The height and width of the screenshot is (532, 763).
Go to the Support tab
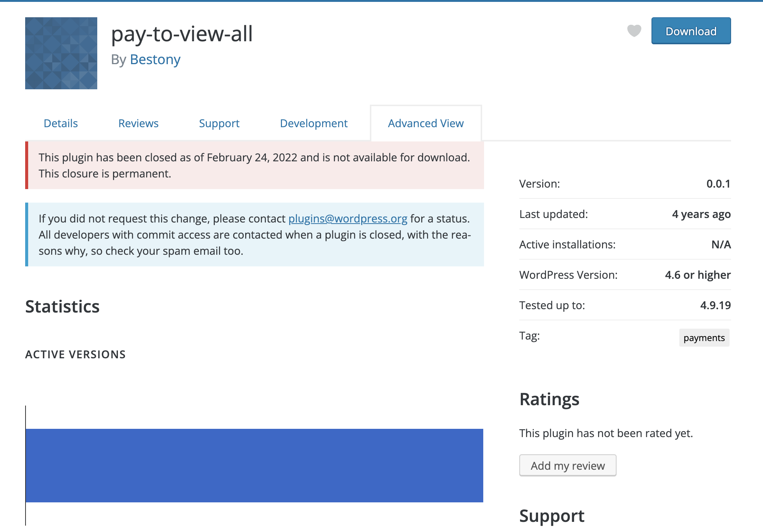[x=219, y=123]
